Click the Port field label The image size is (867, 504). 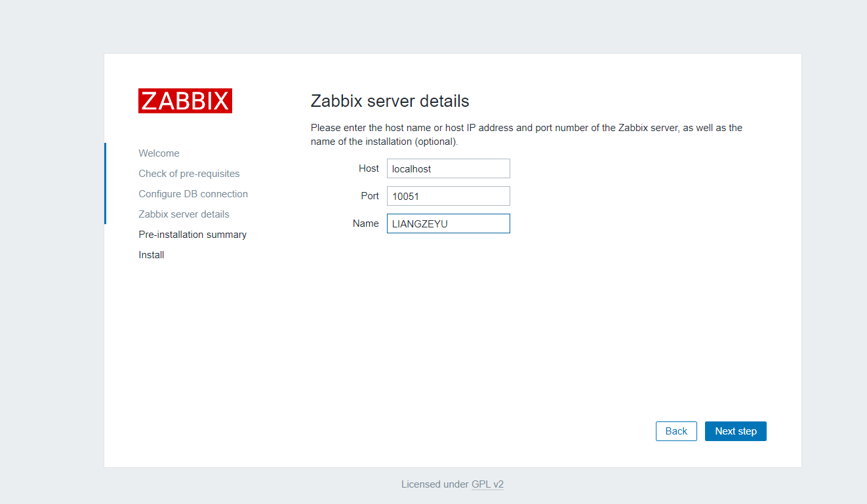click(x=370, y=196)
